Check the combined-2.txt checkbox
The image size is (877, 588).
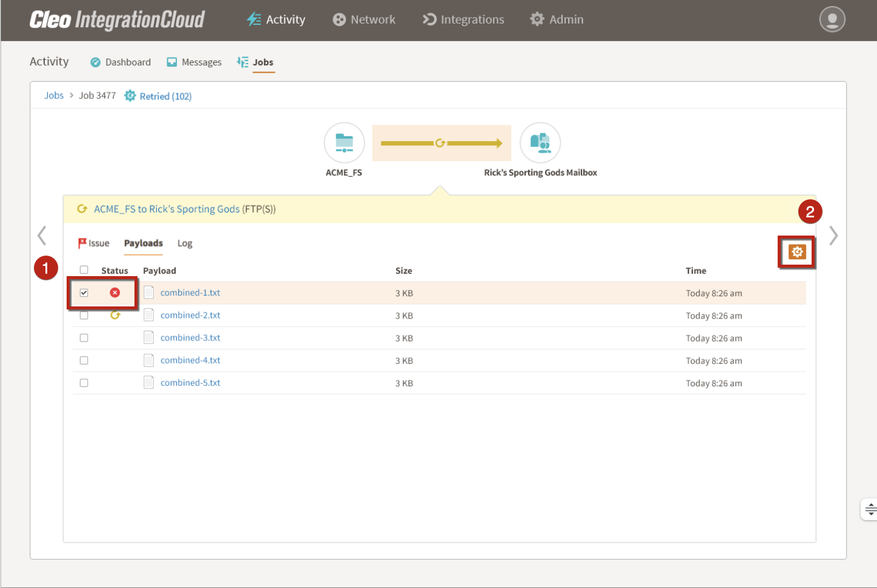[x=84, y=315]
